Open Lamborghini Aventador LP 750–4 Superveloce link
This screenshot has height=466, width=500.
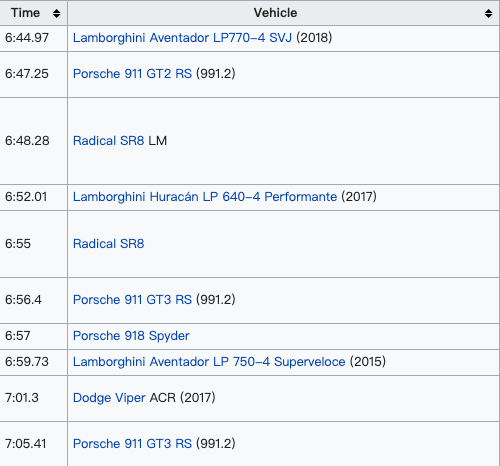click(x=209, y=362)
